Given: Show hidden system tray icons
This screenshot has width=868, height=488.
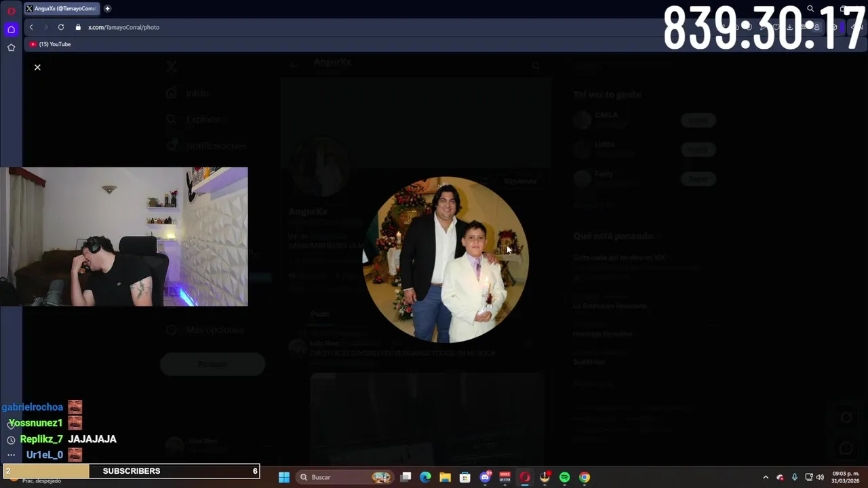Looking at the screenshot, I should tap(766, 477).
